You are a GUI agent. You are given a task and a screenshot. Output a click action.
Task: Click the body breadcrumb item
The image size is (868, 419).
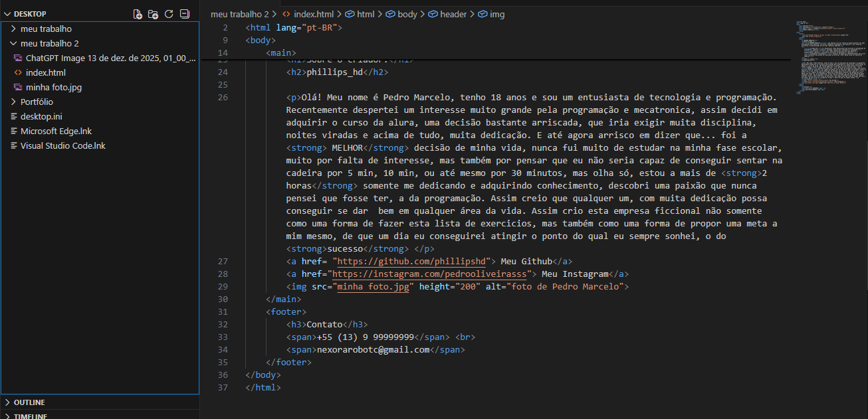pos(407,14)
